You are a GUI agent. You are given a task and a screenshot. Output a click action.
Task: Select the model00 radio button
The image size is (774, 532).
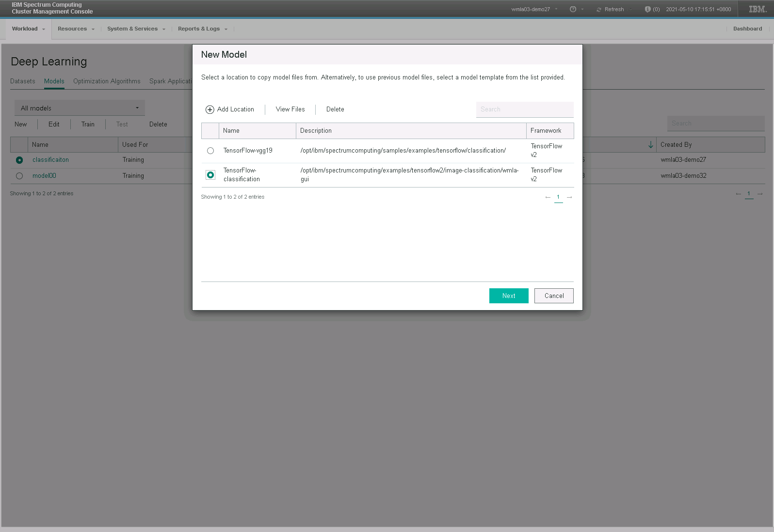pyautogui.click(x=19, y=176)
